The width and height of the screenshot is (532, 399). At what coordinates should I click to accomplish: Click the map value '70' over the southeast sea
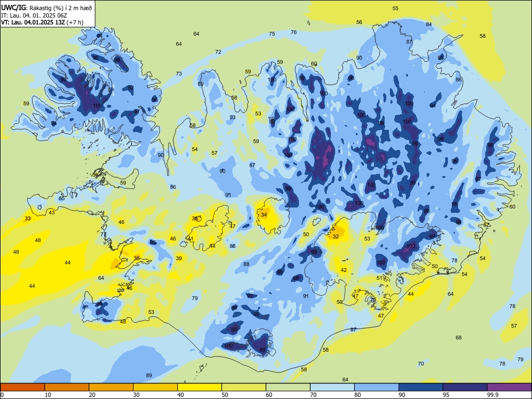point(421,363)
